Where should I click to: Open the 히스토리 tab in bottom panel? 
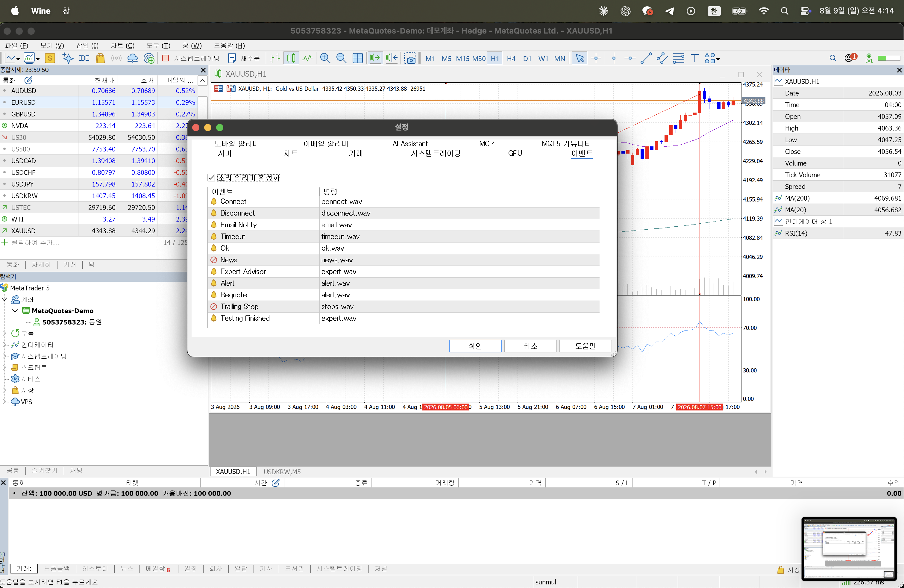click(x=95, y=569)
